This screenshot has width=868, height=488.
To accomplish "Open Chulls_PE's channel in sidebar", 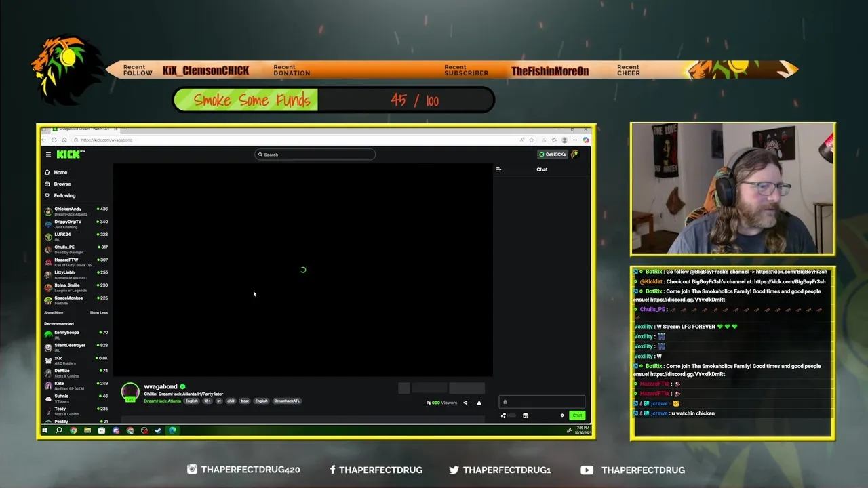I will (x=76, y=249).
